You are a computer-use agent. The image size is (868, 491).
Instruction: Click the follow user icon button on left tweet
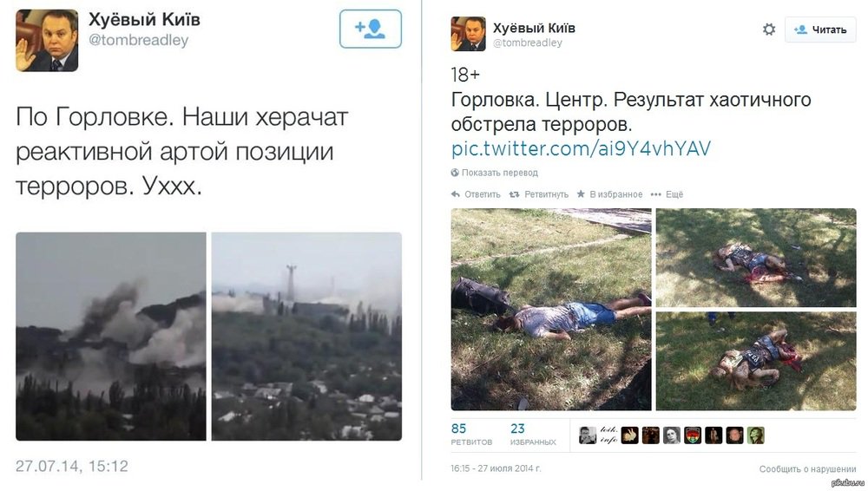(371, 29)
